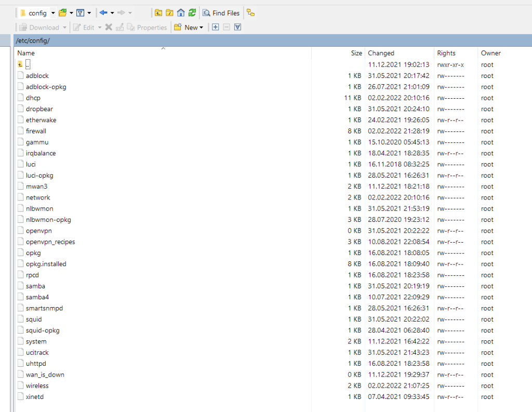Image resolution: width=532 pixels, height=412 pixels.
Task: Click the delete X toolbar icon
Action: (109, 27)
